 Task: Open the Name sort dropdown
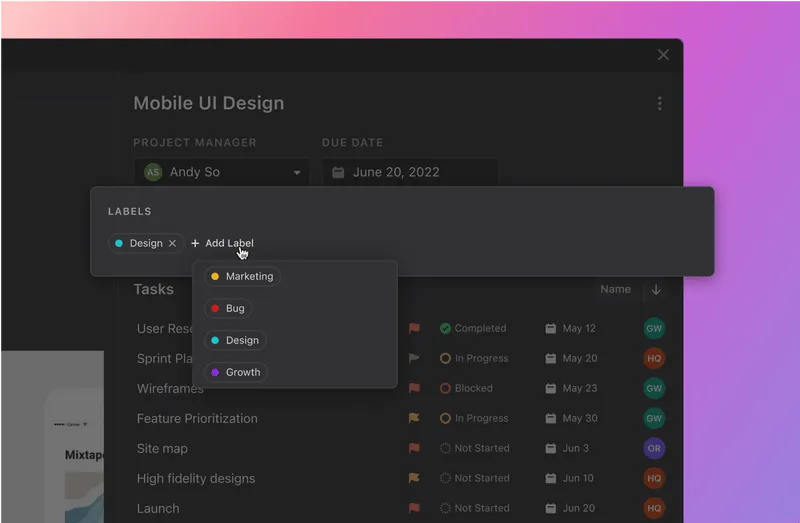point(615,289)
